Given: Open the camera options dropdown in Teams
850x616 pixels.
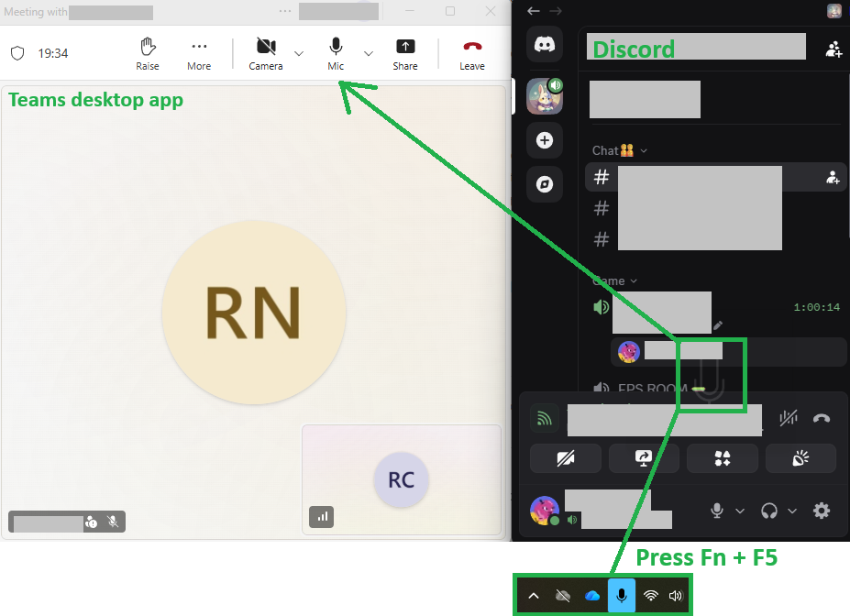Looking at the screenshot, I should pos(299,53).
